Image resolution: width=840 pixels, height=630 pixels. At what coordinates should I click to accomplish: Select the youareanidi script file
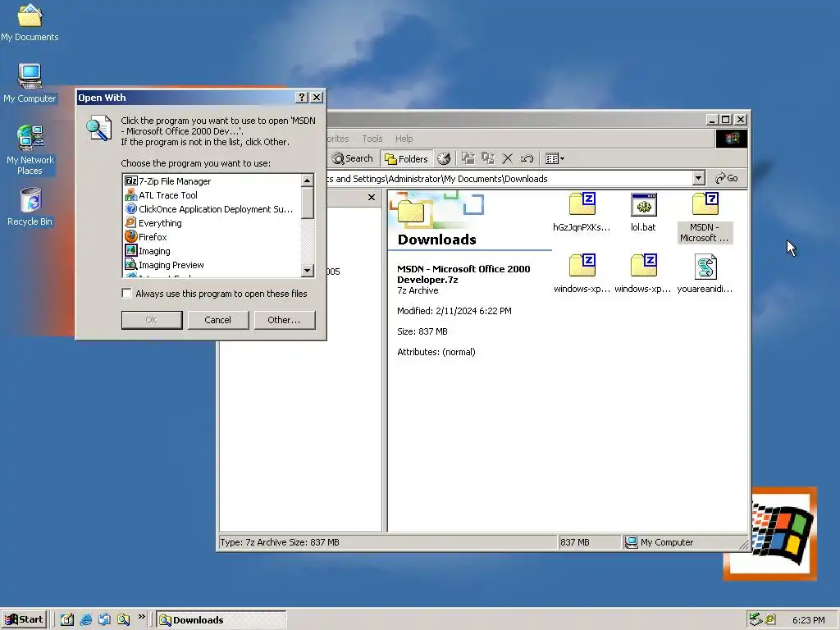[705, 274]
